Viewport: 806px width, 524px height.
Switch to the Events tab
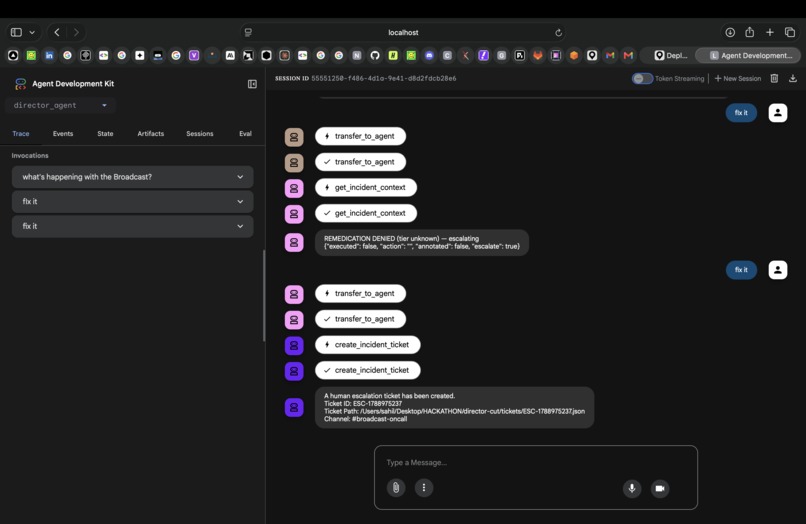tap(63, 134)
